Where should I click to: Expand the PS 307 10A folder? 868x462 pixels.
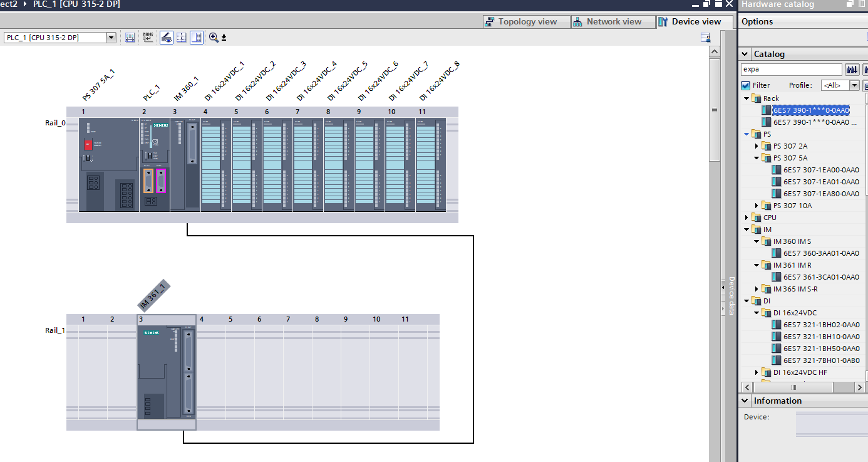[757, 206]
